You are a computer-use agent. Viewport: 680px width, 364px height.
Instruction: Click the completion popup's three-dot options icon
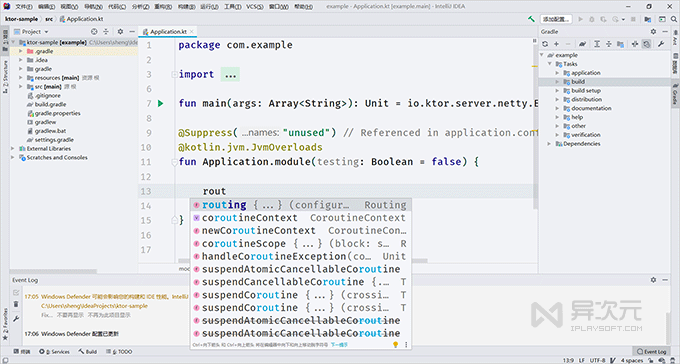pyautogui.click(x=406, y=344)
